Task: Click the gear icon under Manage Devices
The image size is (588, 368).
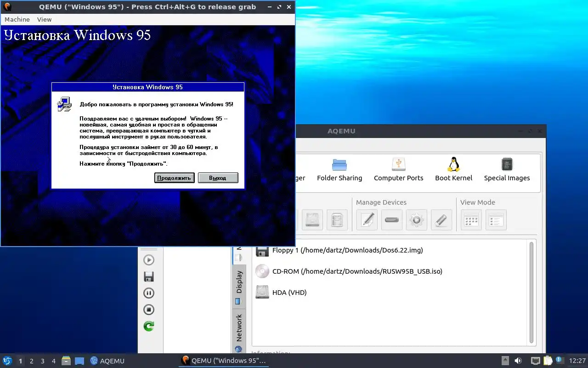Action: [417, 220]
